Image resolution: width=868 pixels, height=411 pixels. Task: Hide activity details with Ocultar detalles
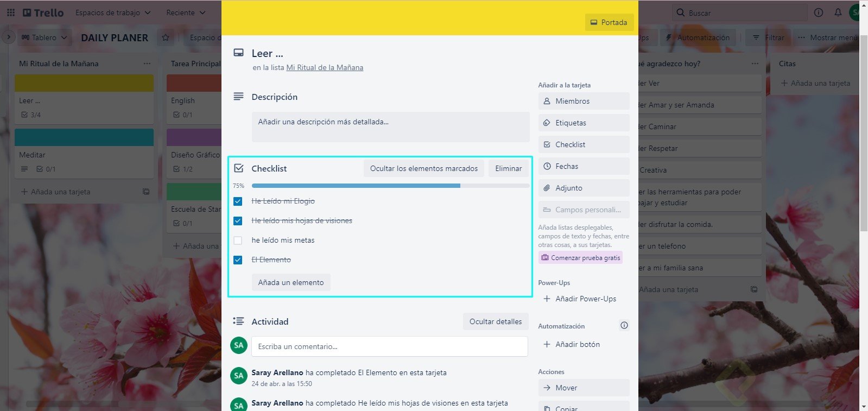click(x=496, y=321)
